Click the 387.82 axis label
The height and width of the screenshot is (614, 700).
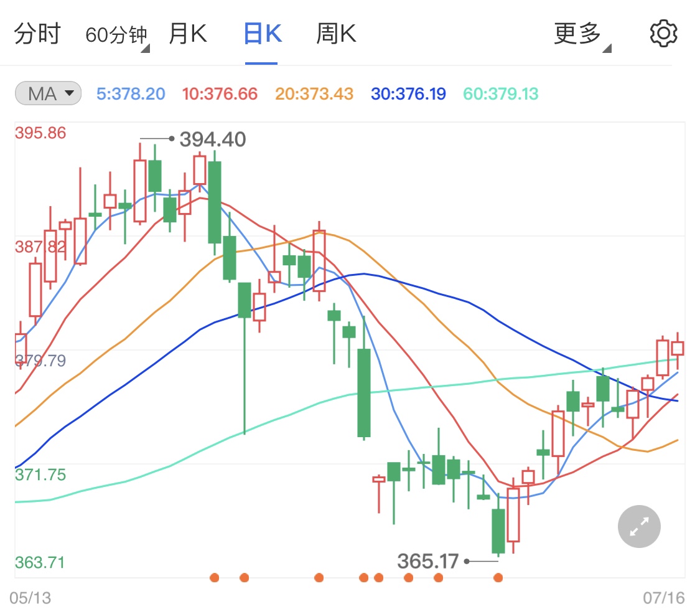[40, 247]
